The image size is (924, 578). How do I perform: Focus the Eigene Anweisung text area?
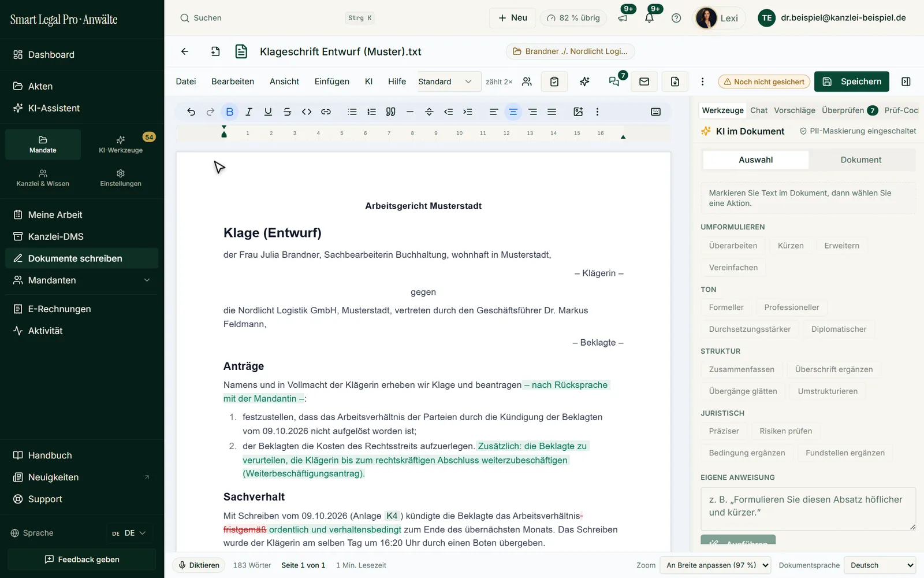[x=808, y=509]
